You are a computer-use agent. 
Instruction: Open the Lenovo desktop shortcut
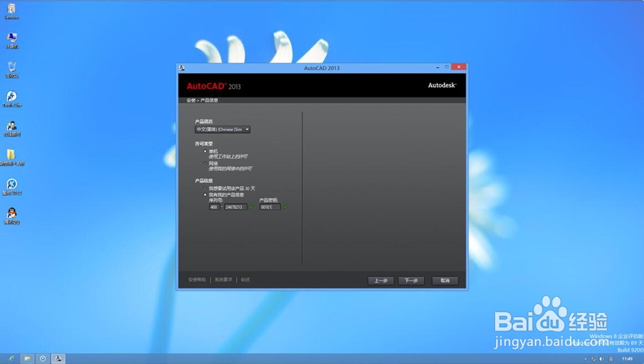pos(12,11)
